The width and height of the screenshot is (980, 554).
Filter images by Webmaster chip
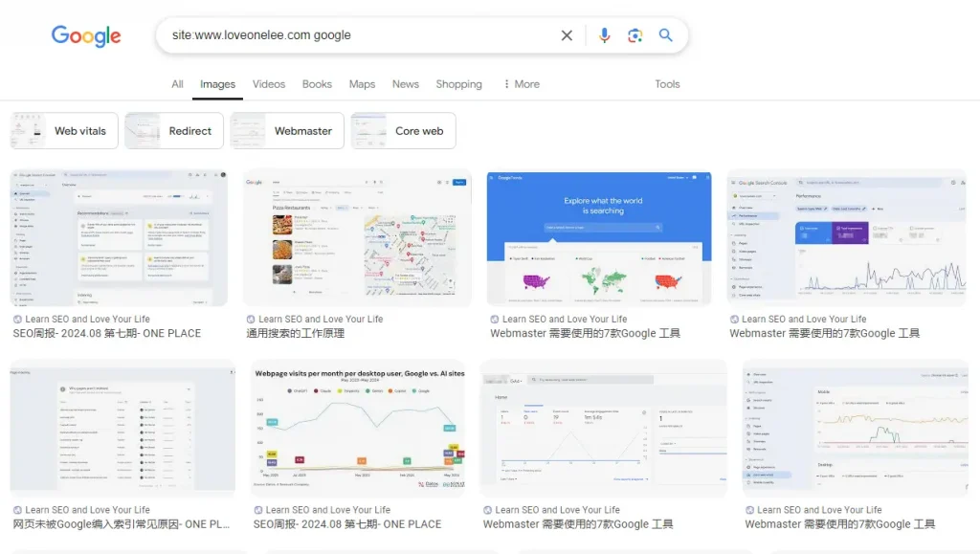287,131
